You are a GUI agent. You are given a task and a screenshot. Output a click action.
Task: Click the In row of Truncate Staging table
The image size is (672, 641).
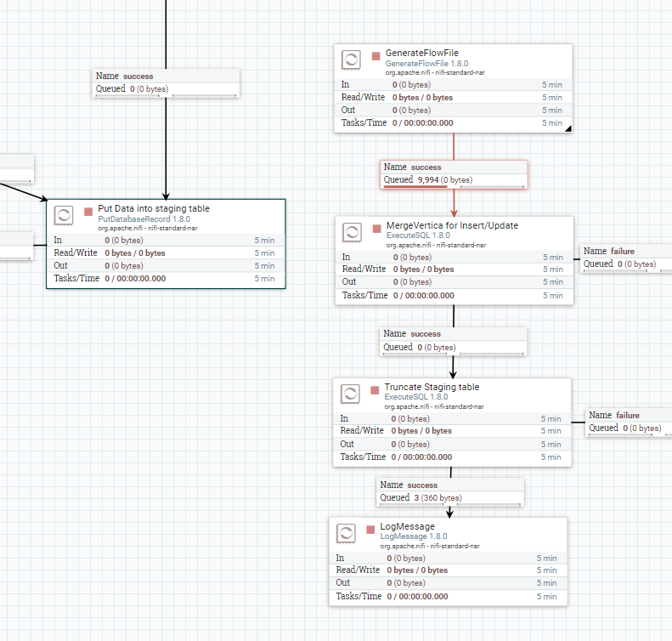[452, 418]
